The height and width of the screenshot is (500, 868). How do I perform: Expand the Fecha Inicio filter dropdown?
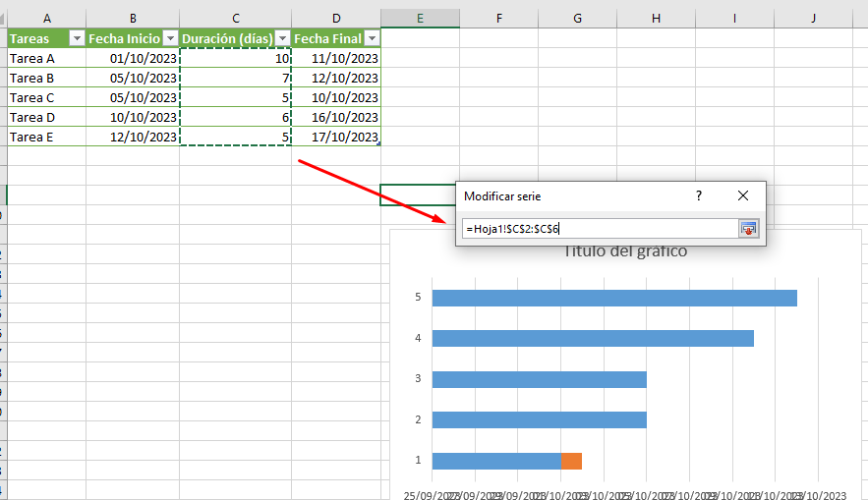[x=170, y=38]
